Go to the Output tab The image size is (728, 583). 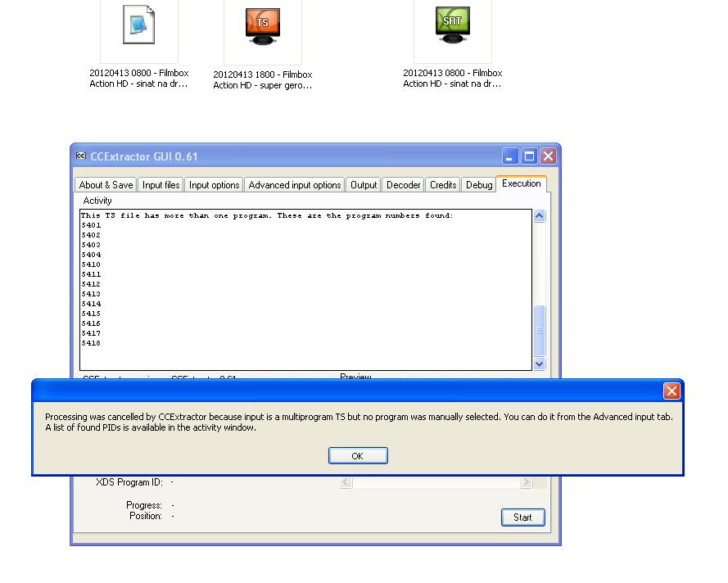point(364,185)
